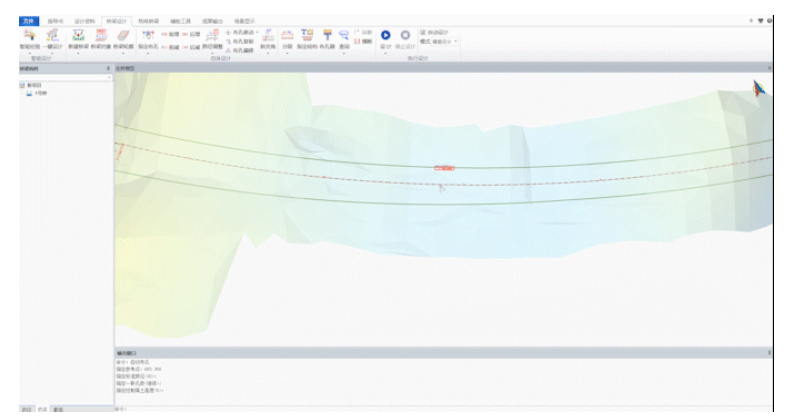Open the dropdown field atop the bridge structure panel
This screenshot has width=790, height=418.
point(65,78)
